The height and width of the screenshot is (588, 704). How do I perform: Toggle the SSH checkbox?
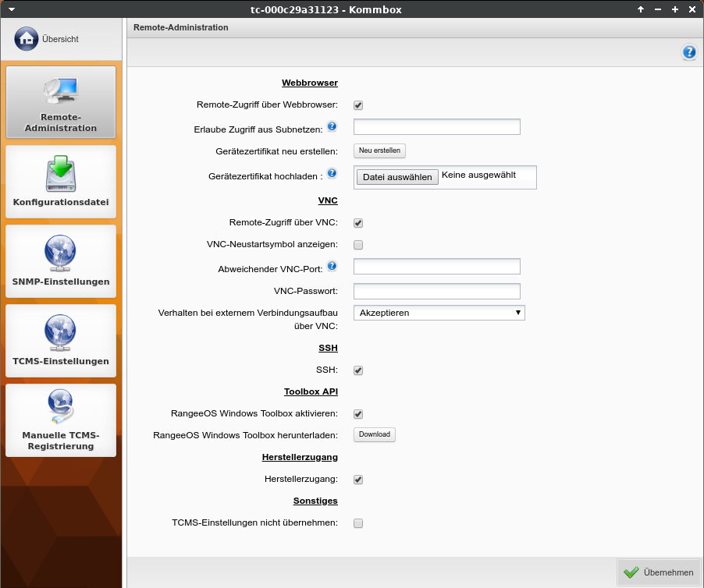tap(358, 370)
